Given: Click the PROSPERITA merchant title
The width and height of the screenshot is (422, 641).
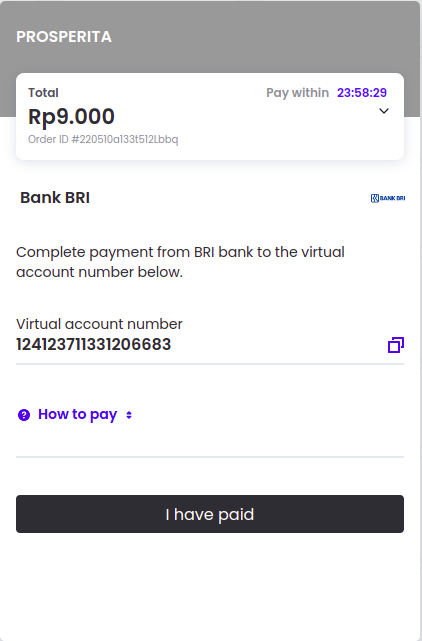Looking at the screenshot, I should 64,37.
